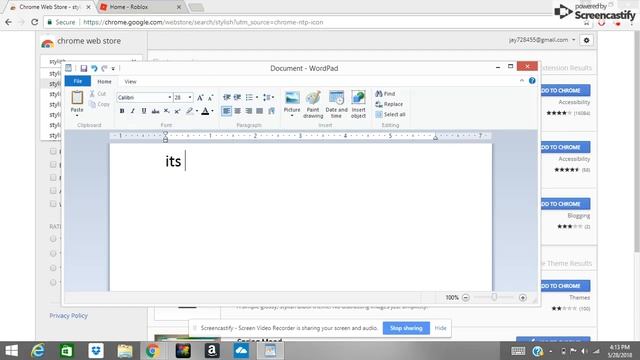The image size is (640, 360).
Task: Toggle italic formatting
Action: pyautogui.click(x=133, y=111)
